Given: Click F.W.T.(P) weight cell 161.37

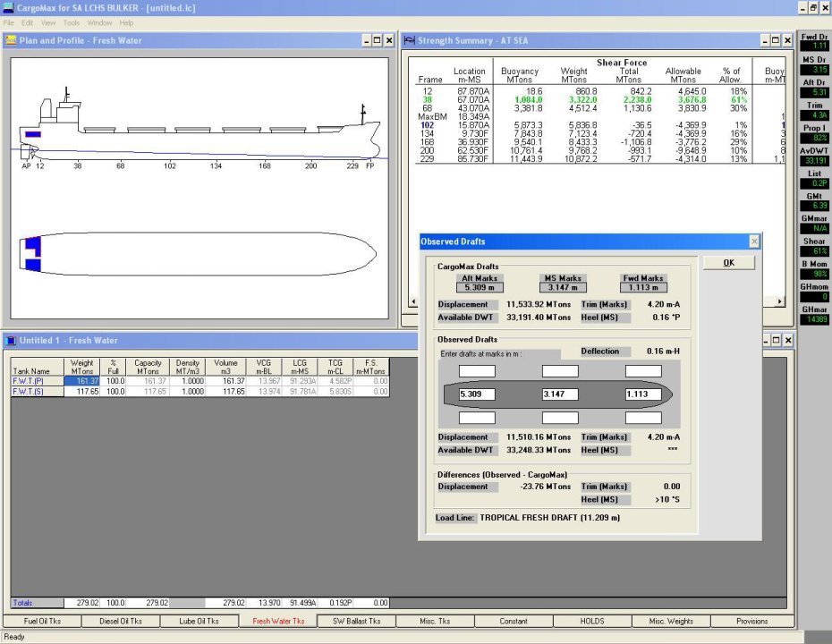Looking at the screenshot, I should pos(82,381).
